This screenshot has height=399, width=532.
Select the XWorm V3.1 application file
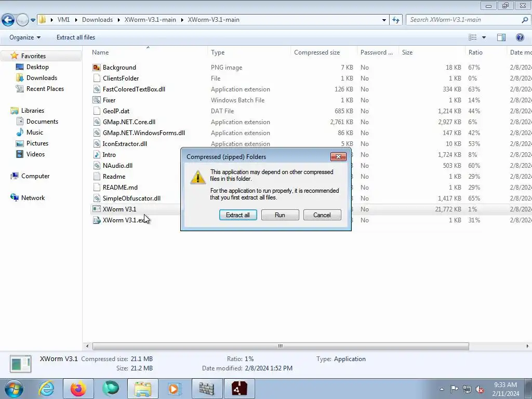point(119,209)
